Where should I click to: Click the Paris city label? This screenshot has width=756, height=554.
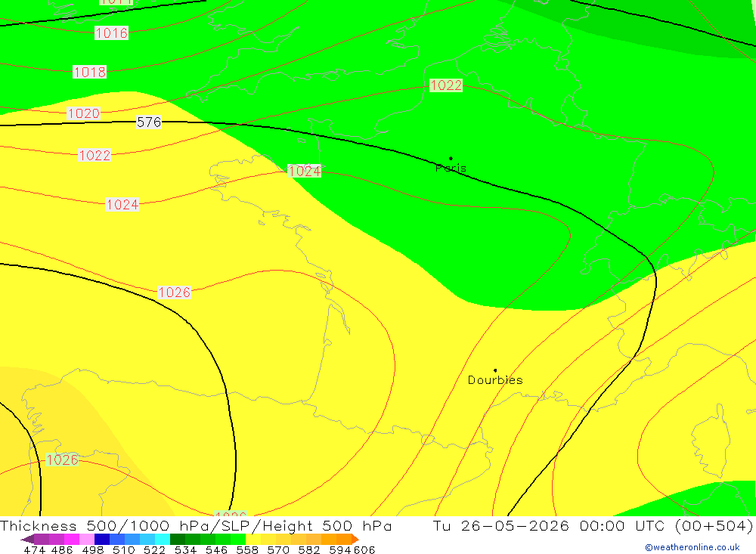[451, 168]
